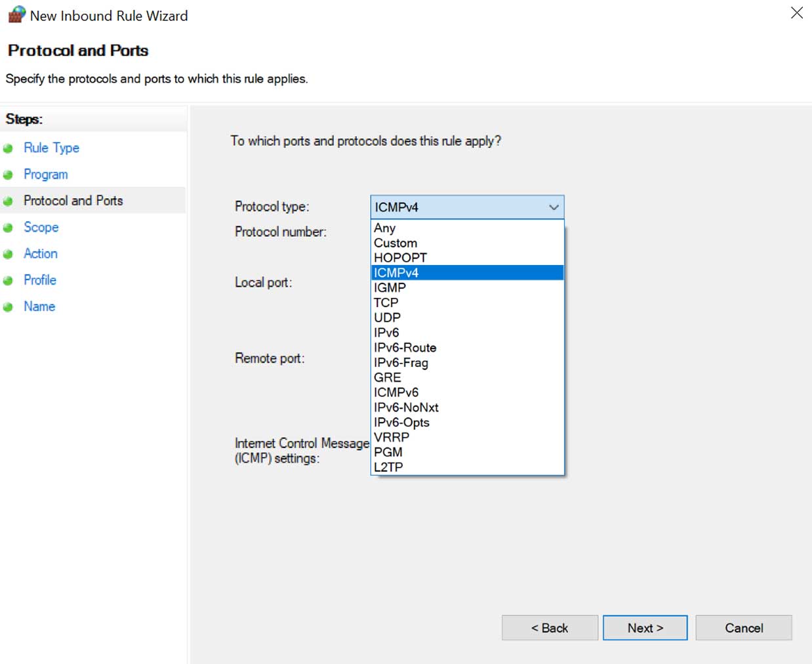Click green bullet beside Rule Type
Image resolution: width=812 pixels, height=664 pixels.
(8, 148)
